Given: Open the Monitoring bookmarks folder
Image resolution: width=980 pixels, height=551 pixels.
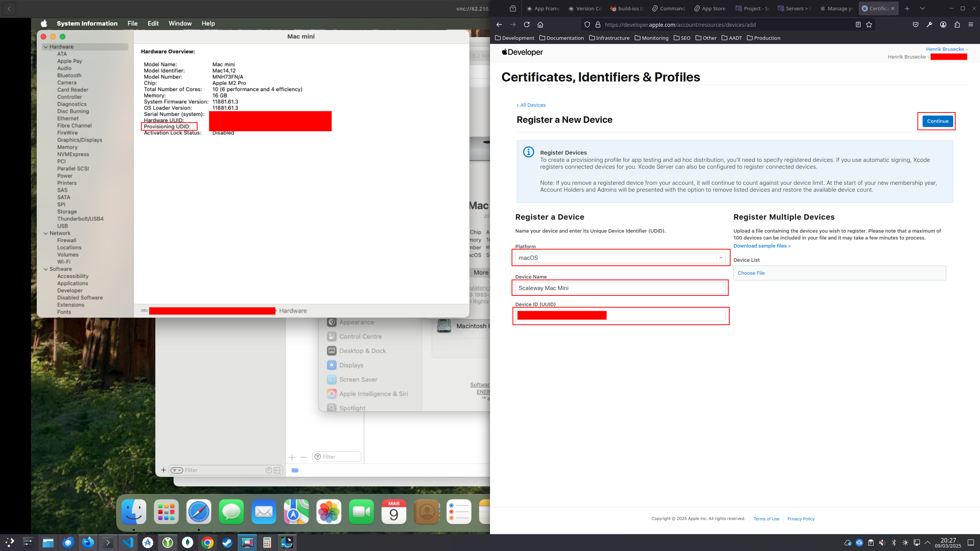Looking at the screenshot, I should click(652, 38).
